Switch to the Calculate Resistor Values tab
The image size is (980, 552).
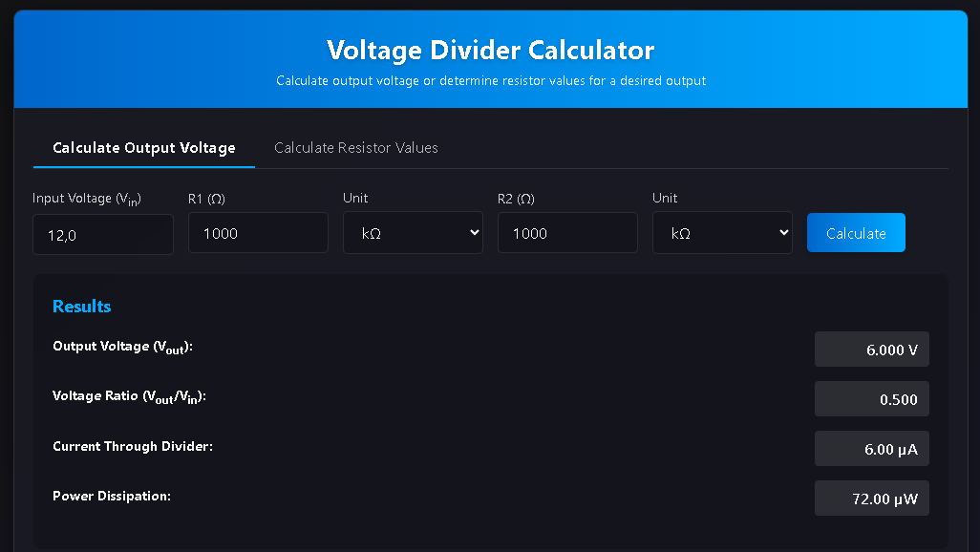[355, 148]
